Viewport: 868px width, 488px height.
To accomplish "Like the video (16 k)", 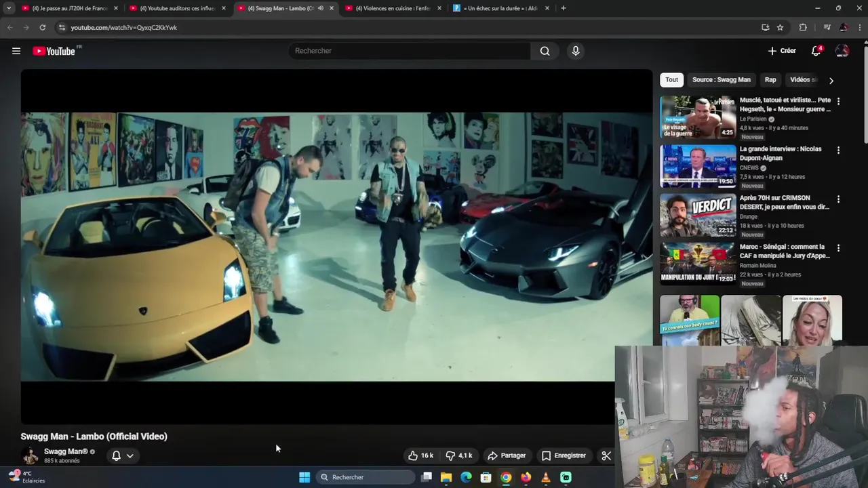I will 420,455.
